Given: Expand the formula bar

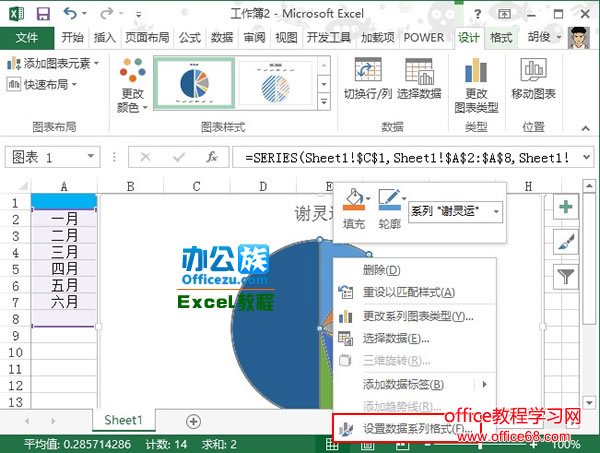Looking at the screenshot, I should click(587, 157).
